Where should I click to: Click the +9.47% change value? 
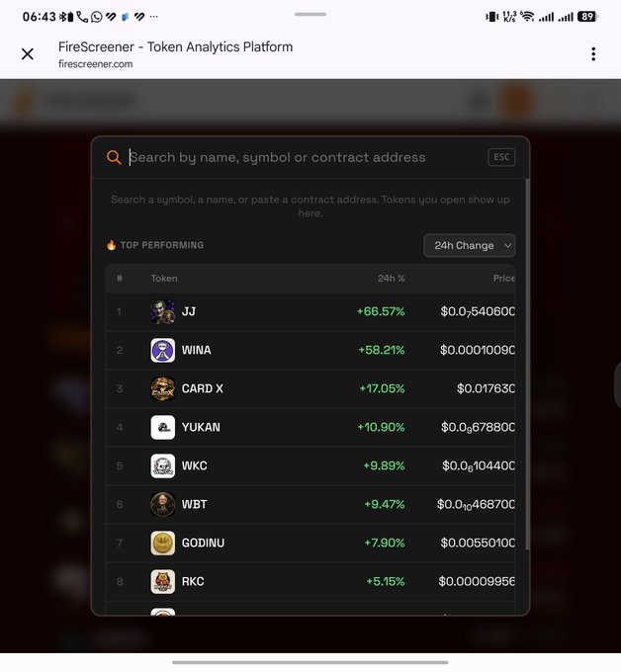[x=385, y=504]
